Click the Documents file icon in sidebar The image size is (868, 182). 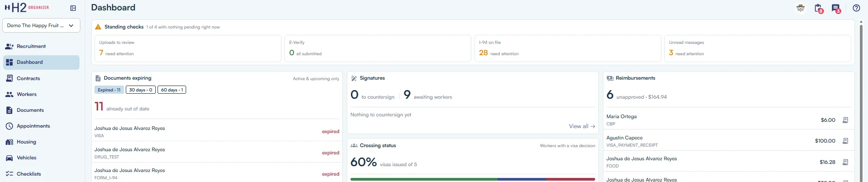pyautogui.click(x=10, y=110)
